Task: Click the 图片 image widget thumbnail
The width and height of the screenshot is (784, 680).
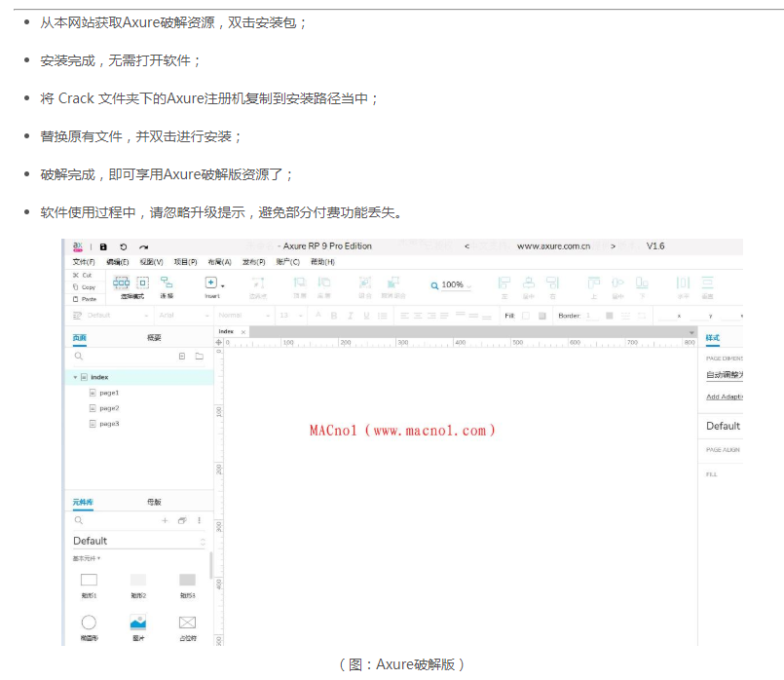Action: point(138,623)
